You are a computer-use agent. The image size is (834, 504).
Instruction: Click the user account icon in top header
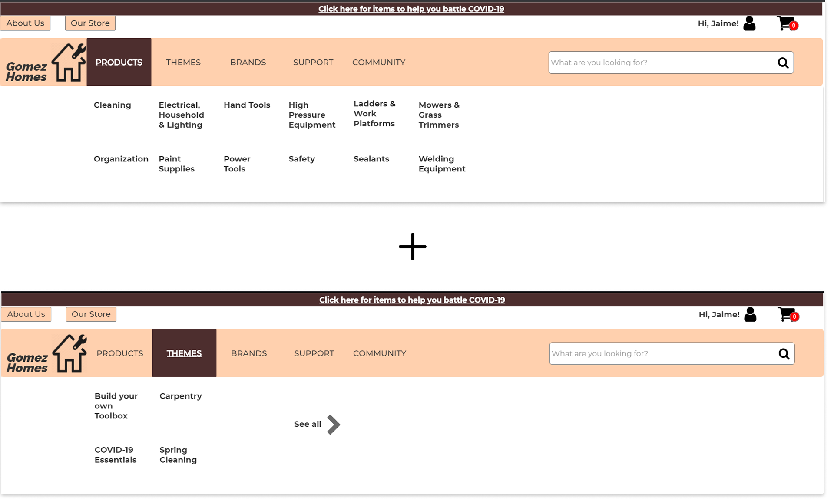(749, 23)
